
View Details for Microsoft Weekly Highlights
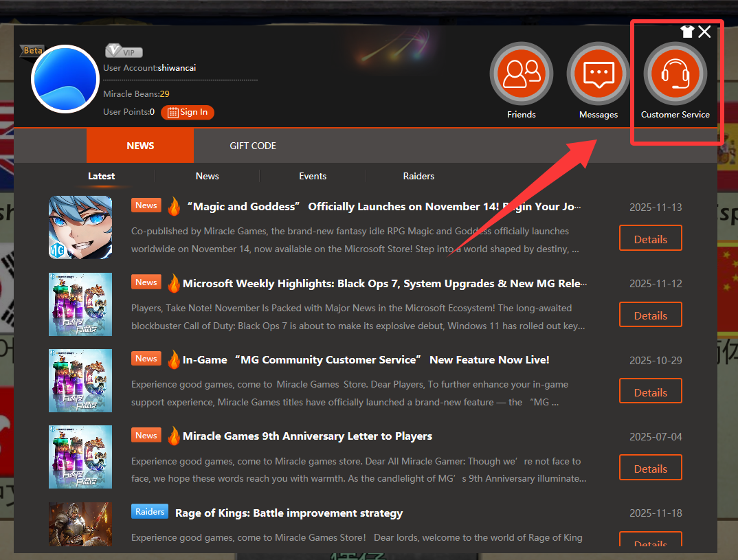point(650,315)
